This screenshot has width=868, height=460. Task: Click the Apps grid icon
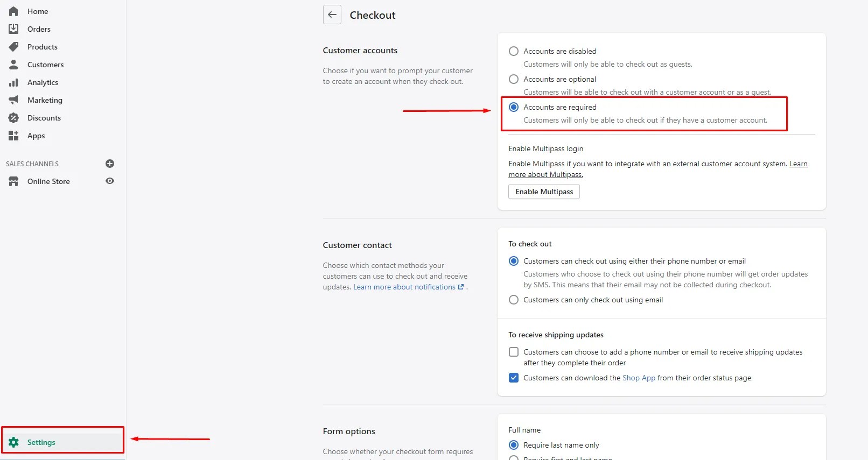[x=13, y=136]
